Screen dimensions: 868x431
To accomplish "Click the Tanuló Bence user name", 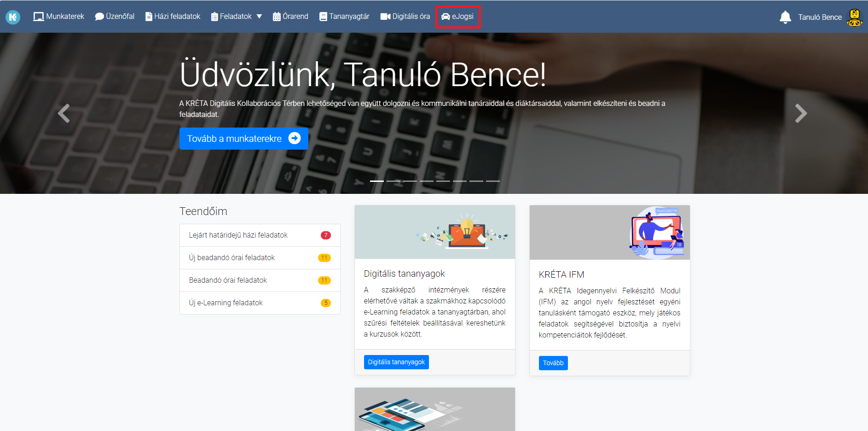I will pyautogui.click(x=820, y=17).
